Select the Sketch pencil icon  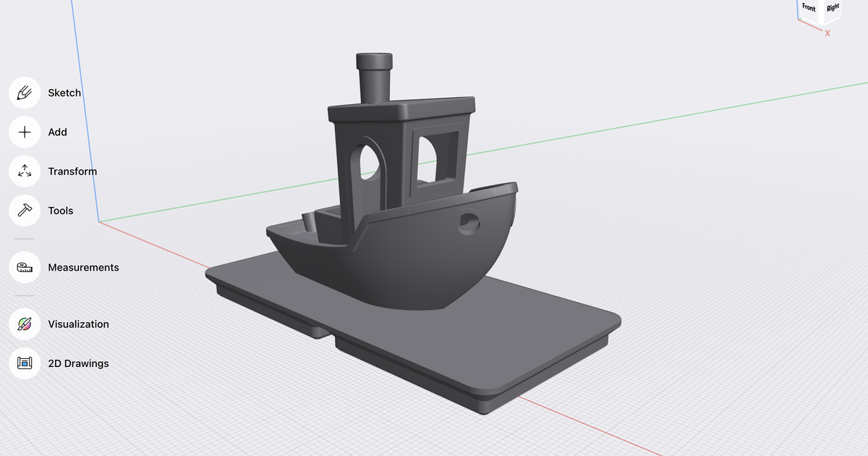(25, 93)
